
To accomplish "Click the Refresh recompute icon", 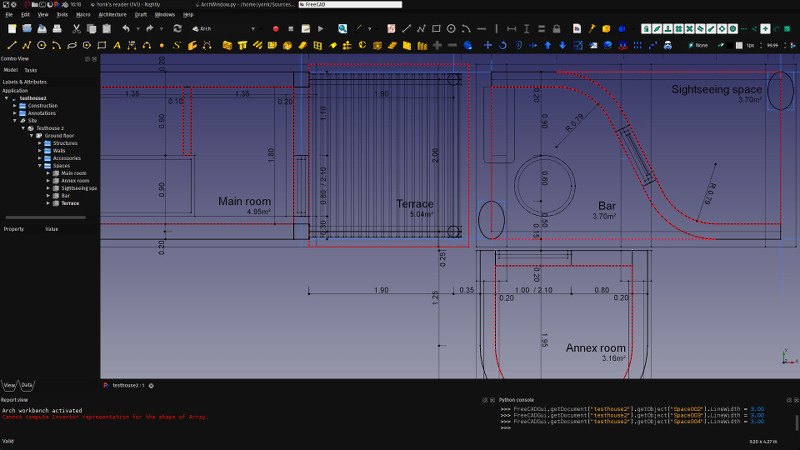I will tap(177, 29).
